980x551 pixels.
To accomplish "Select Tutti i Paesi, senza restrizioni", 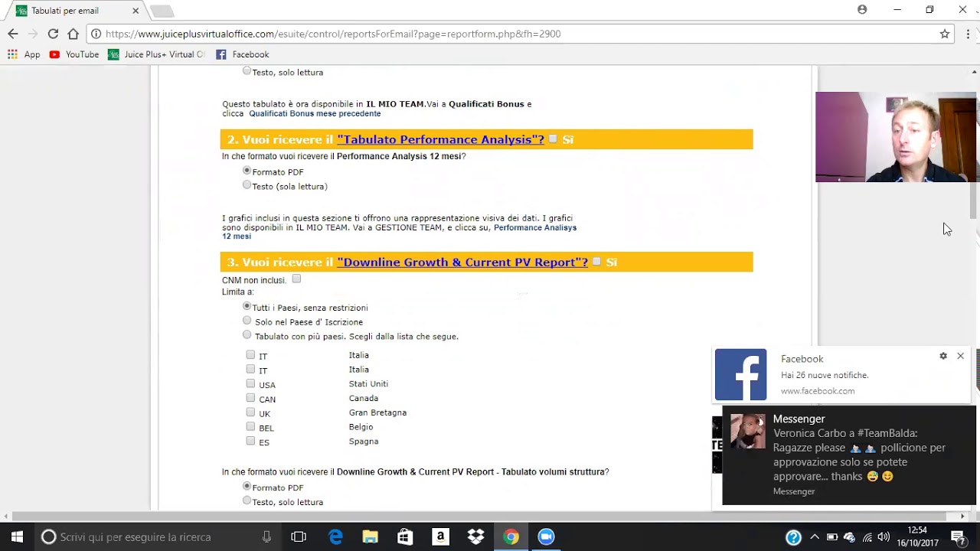I will click(x=247, y=306).
